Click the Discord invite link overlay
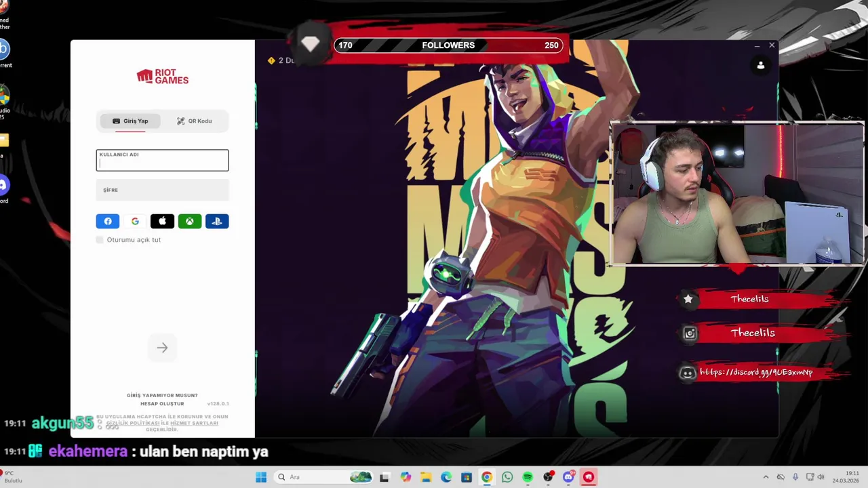The image size is (868, 488). (756, 372)
